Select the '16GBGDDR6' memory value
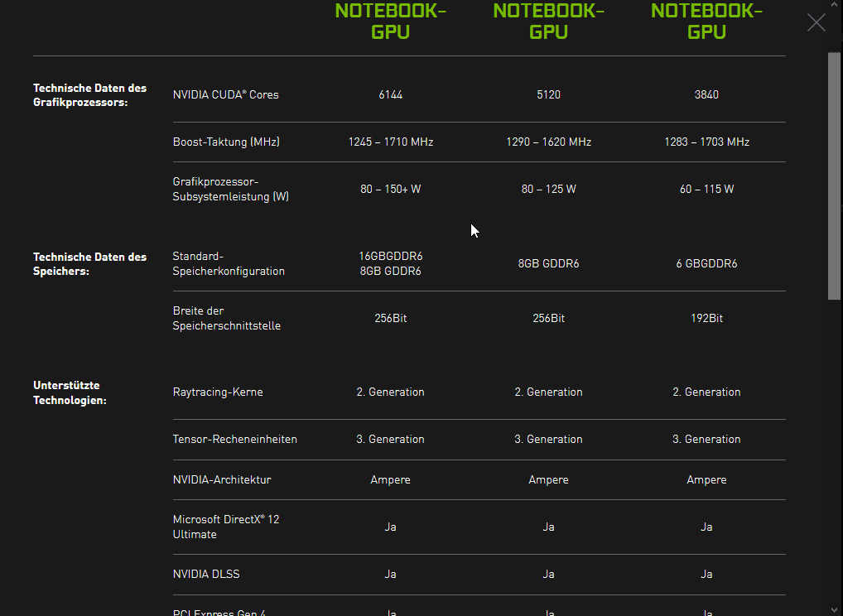 click(390, 256)
